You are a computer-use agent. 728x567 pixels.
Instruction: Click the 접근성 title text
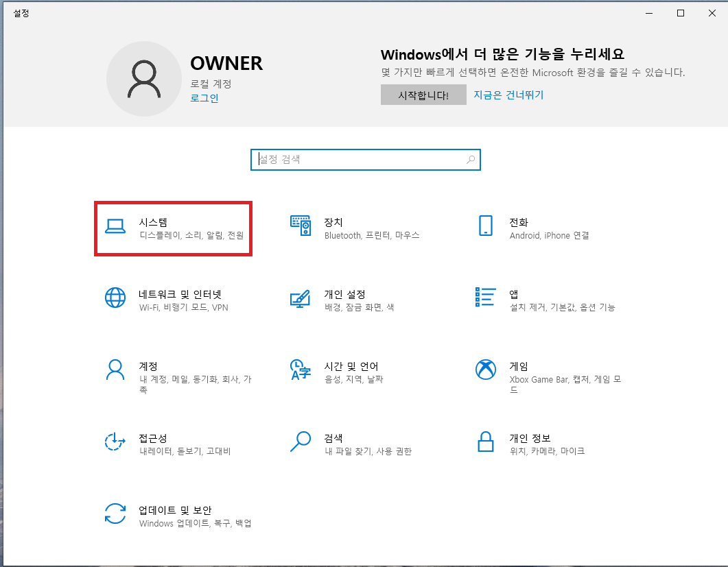(153, 438)
